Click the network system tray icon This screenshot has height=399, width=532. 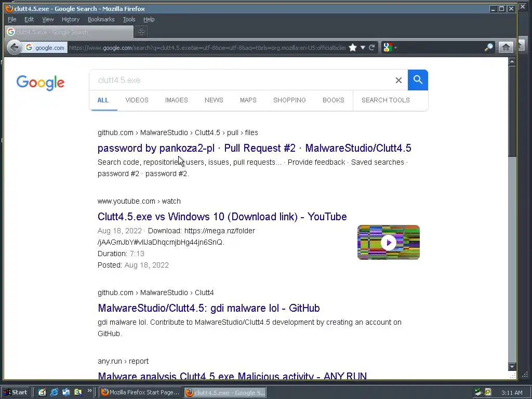click(x=478, y=392)
